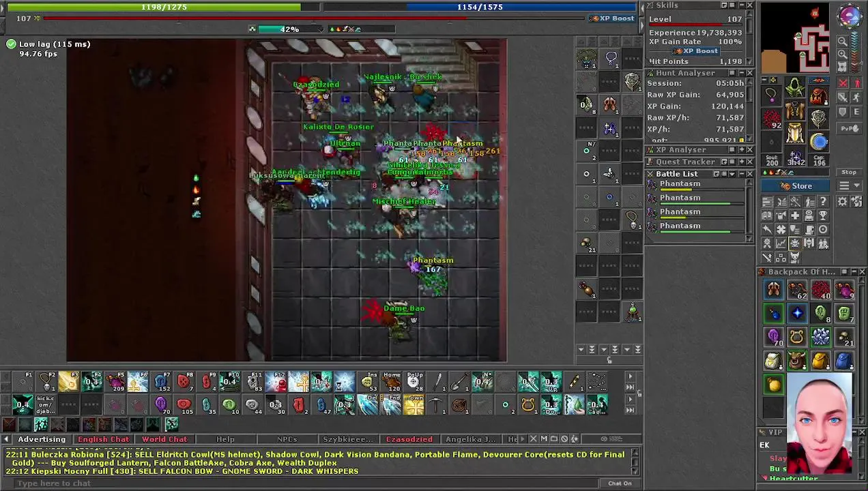Expand the Quest Tracker panel

pos(742,162)
